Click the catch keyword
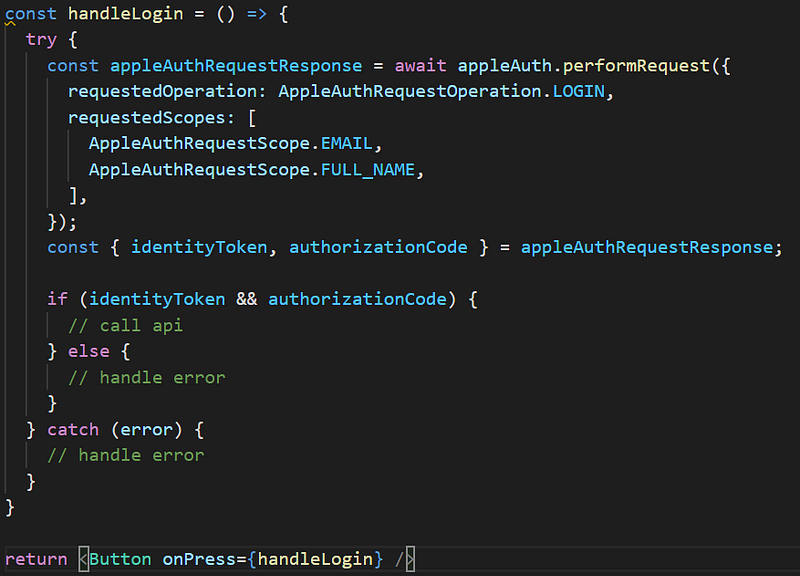This screenshot has width=800, height=576. (x=73, y=429)
